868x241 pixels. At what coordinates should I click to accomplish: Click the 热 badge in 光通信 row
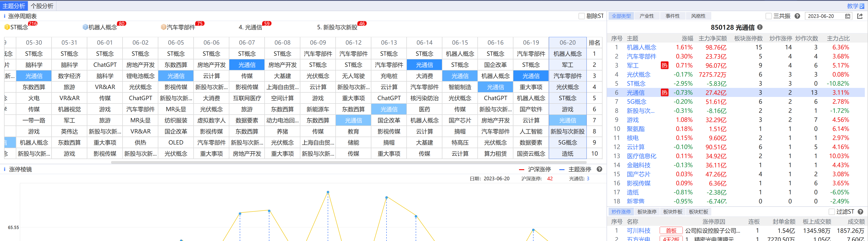pos(664,92)
